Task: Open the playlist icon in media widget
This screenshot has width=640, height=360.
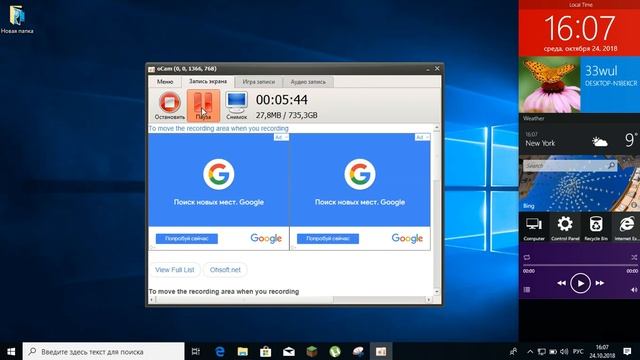Action: coord(527,289)
